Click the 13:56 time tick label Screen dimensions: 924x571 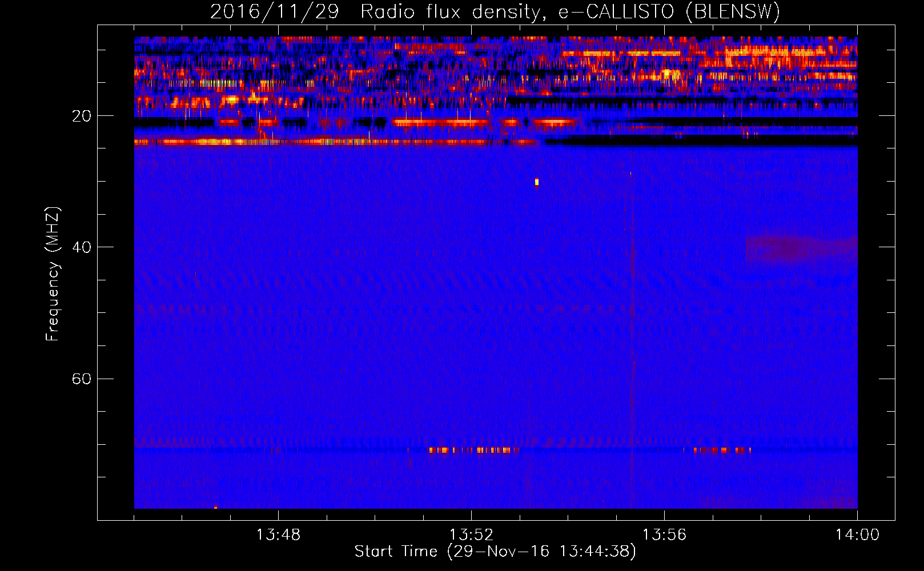[x=664, y=535]
